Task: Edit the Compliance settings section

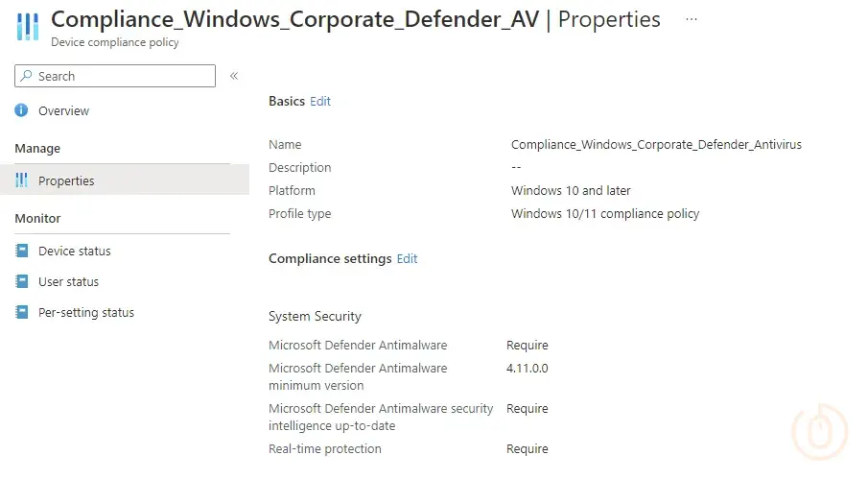Action: tap(407, 259)
